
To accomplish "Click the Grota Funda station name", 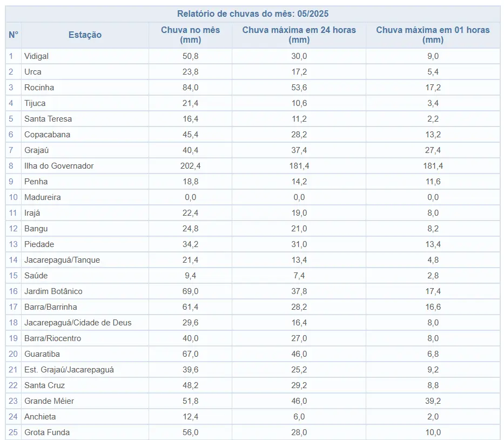I will click(47, 432).
